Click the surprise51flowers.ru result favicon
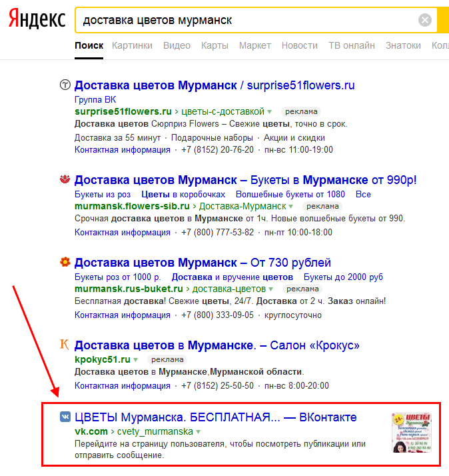The image size is (449, 476). click(x=65, y=85)
